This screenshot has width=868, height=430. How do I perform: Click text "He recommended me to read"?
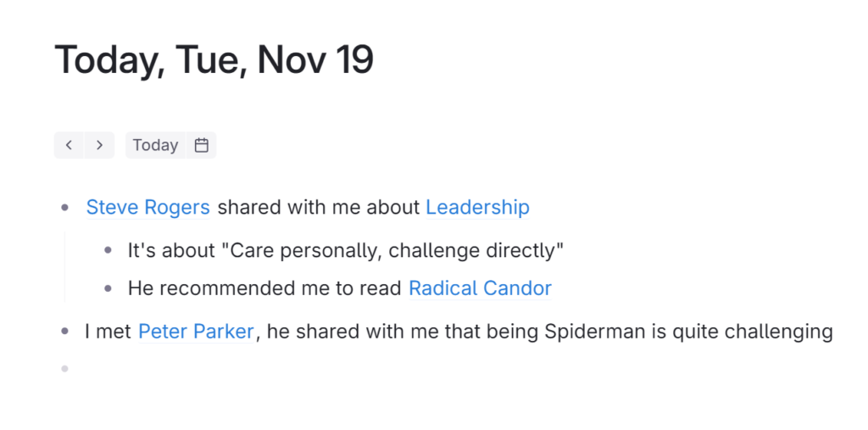[264, 288]
